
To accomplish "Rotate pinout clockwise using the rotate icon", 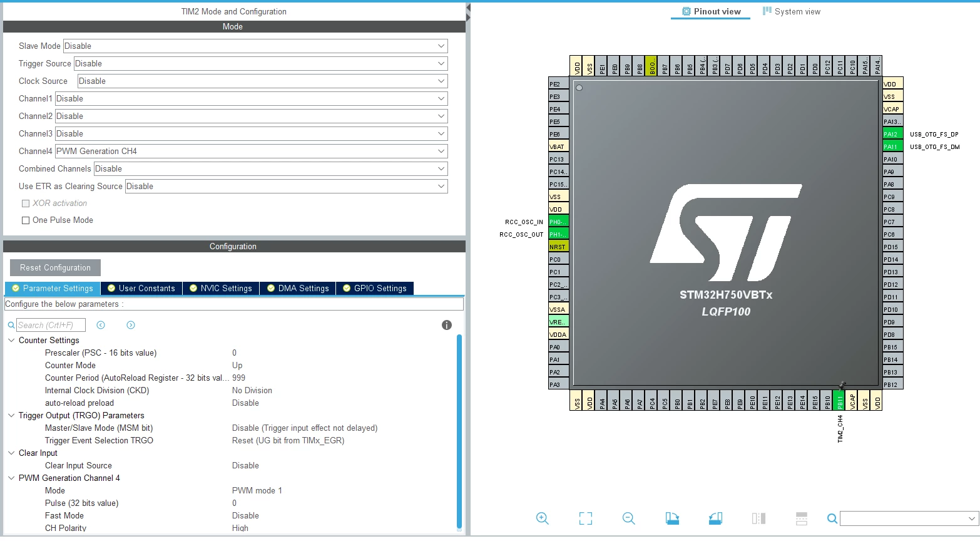I will [672, 518].
